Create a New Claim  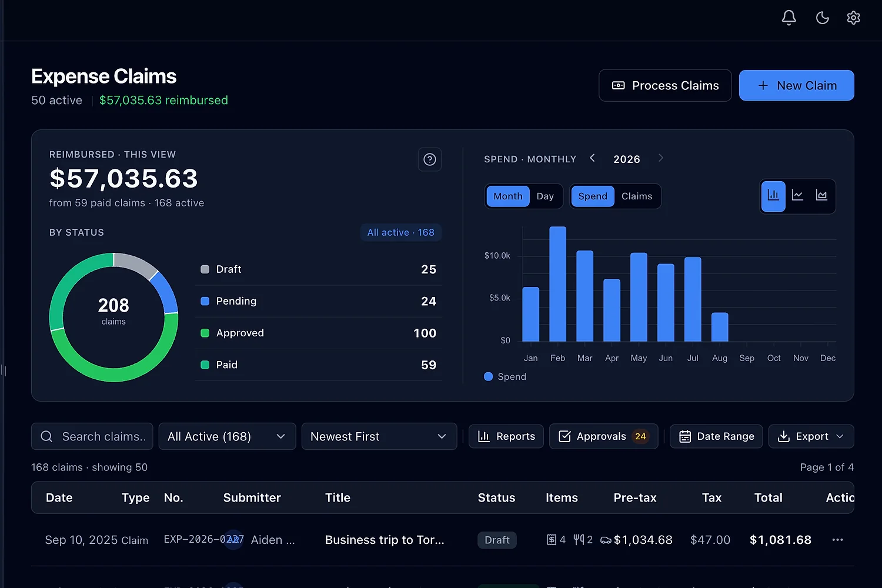point(796,85)
